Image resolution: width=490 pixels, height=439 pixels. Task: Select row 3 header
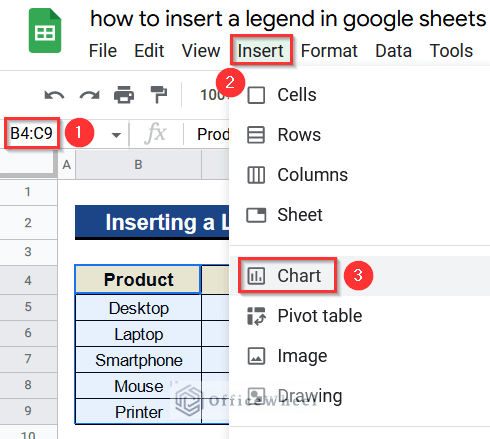click(x=28, y=252)
